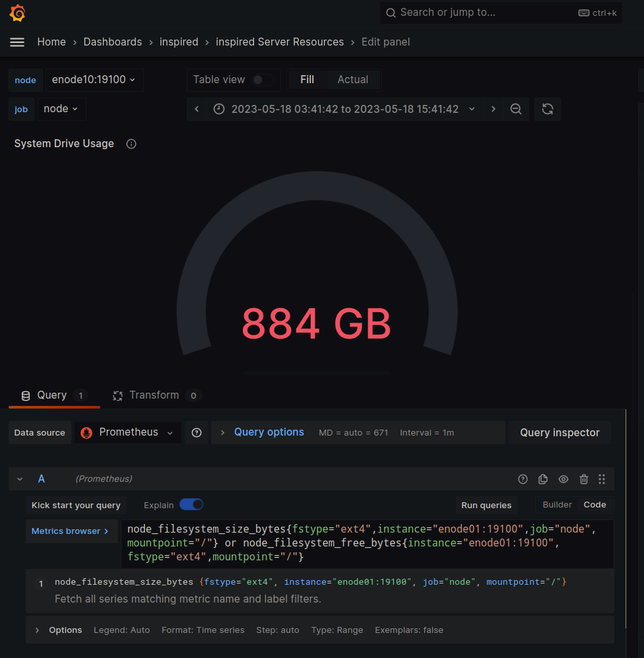Go to Dashboards breadcrumb
The image size is (644, 658).
point(112,42)
